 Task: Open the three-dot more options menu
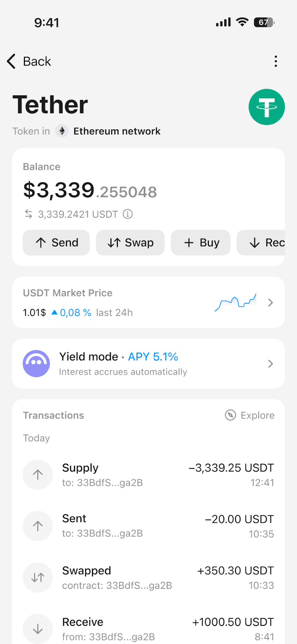click(276, 61)
